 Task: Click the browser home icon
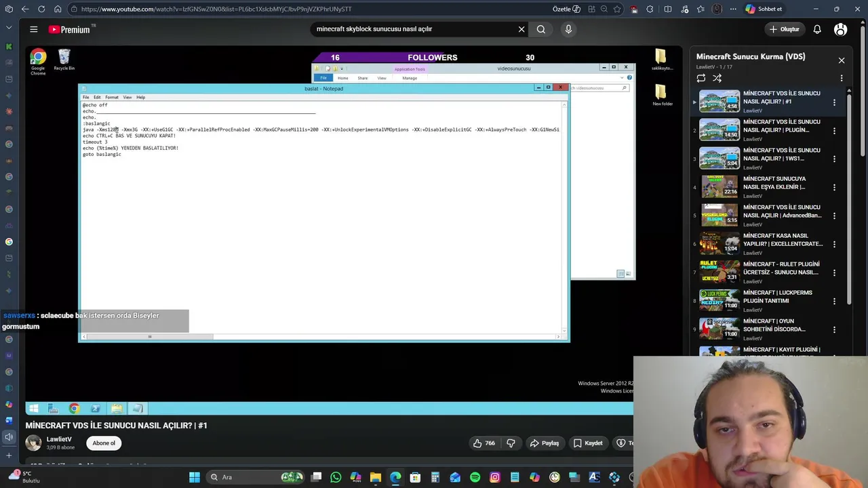tap(58, 9)
